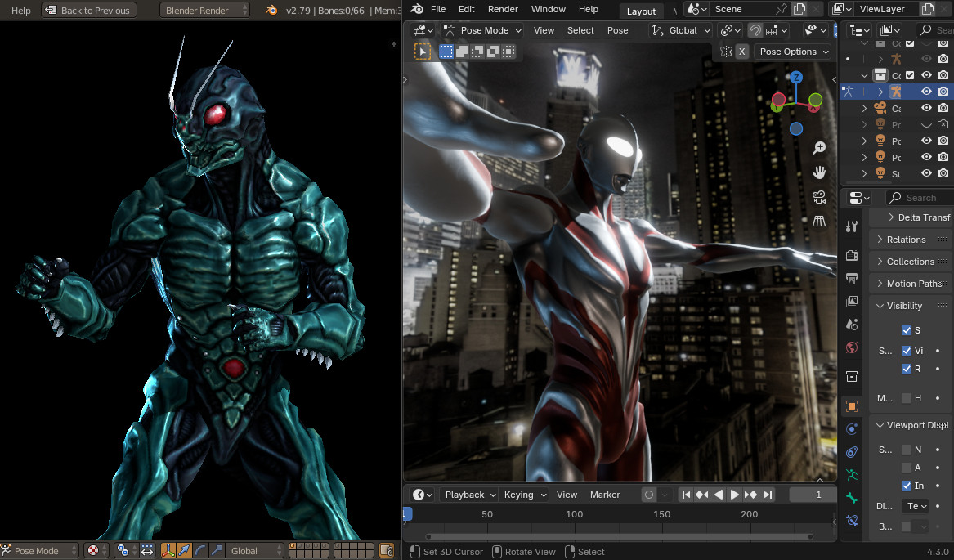Screen dimensions: 954x560
Task: Open the Pose Options dropdown
Action: 794,52
